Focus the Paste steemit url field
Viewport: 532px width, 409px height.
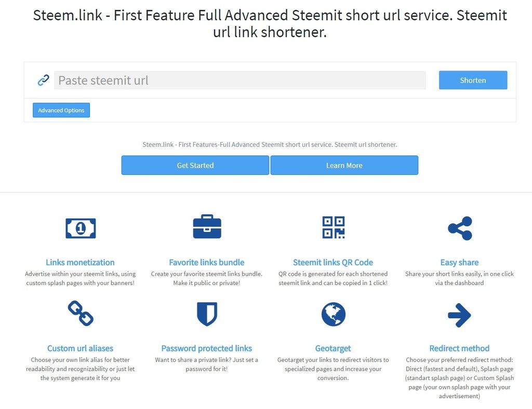pyautogui.click(x=240, y=80)
